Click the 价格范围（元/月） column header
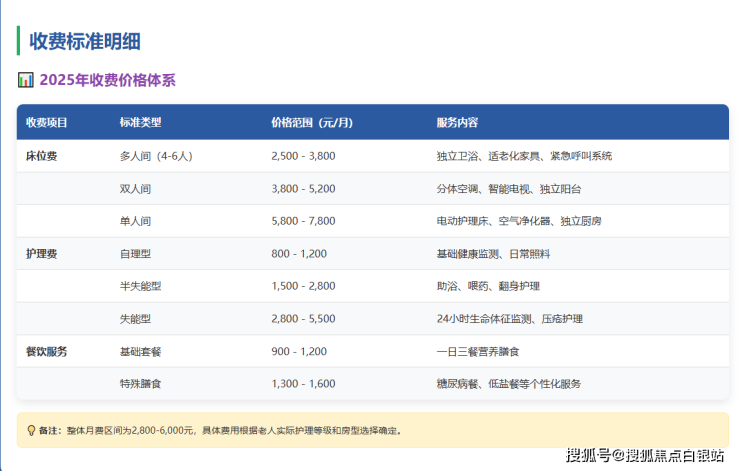Image resolution: width=740 pixels, height=471 pixels. (x=312, y=123)
